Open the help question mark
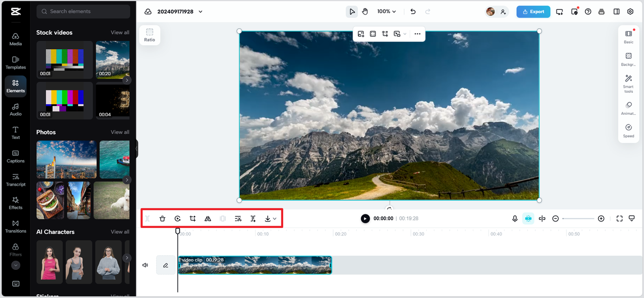This screenshot has width=644, height=298. click(x=588, y=12)
